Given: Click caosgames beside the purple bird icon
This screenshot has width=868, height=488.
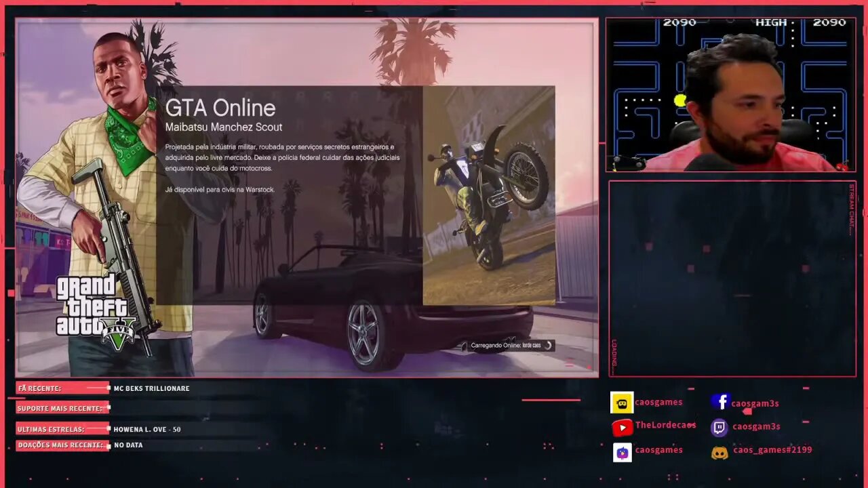Looking at the screenshot, I should 658,450.
